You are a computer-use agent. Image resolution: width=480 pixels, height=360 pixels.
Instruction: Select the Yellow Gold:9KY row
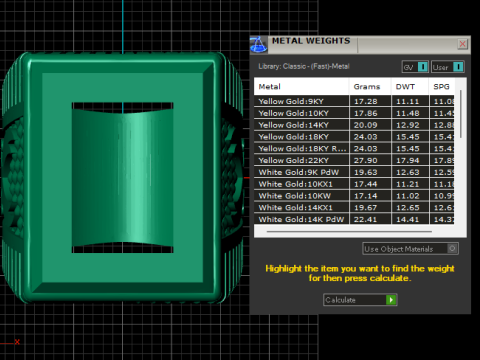click(354, 101)
